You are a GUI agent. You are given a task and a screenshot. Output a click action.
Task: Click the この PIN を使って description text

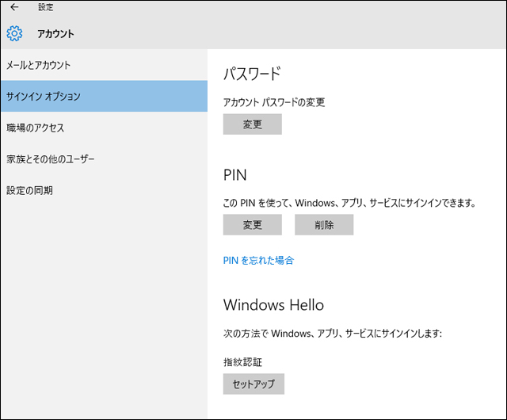pos(349,203)
